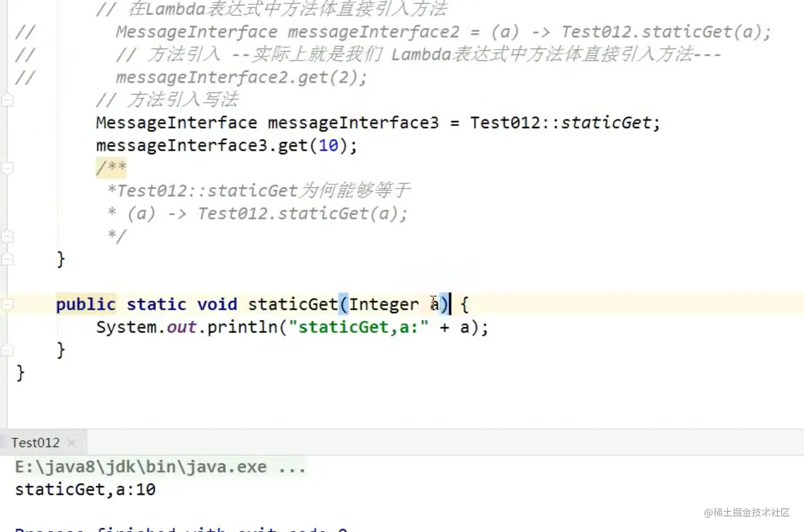This screenshot has height=532, width=804.
Task: Click fold end marker on the '*/' line
Action: point(7,236)
